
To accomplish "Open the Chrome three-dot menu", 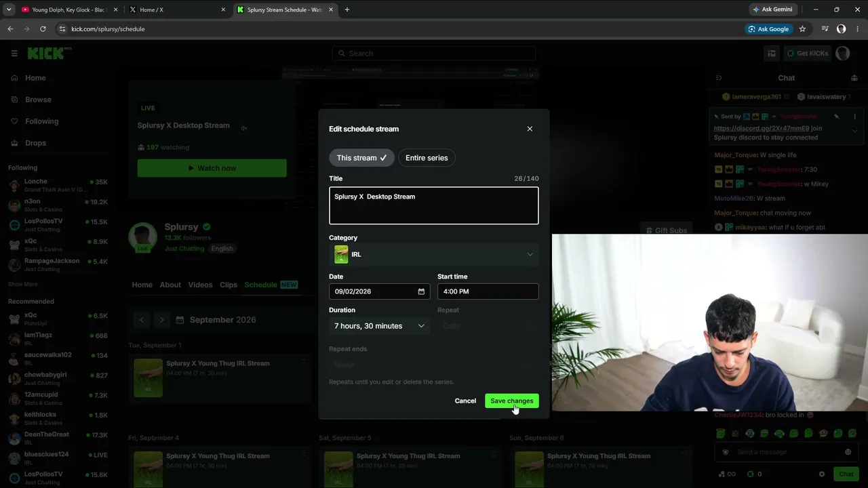I will click(858, 29).
